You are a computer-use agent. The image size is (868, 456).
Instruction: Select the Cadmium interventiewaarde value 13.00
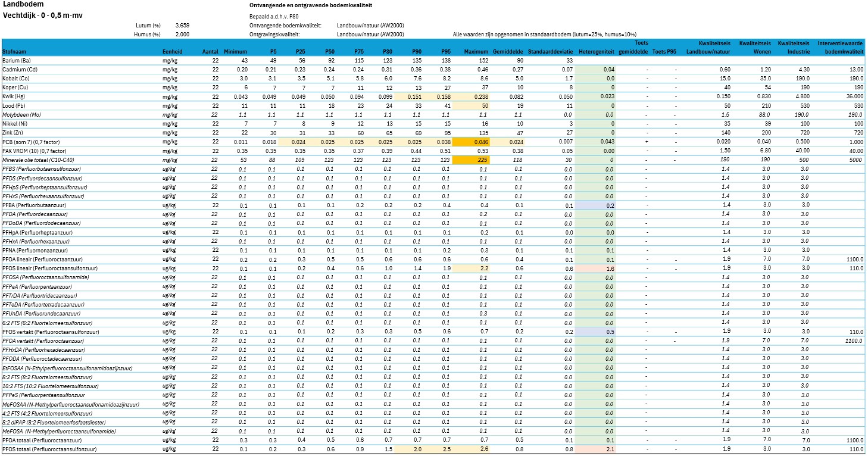pos(855,69)
